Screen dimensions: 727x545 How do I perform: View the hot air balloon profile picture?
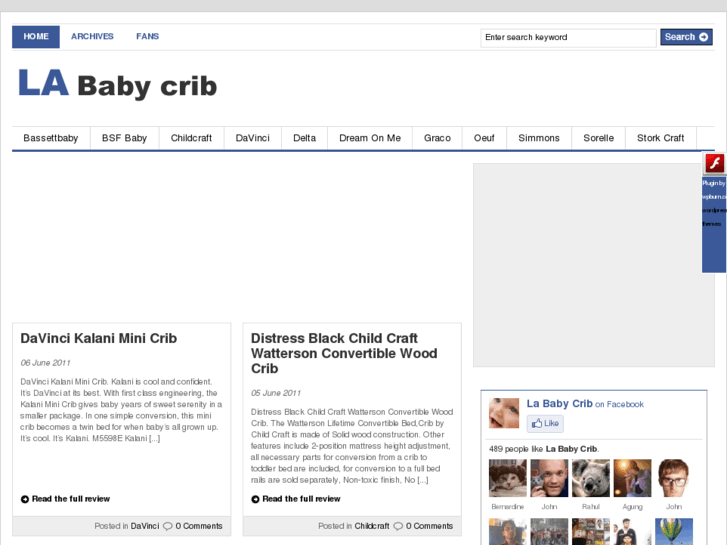674,532
